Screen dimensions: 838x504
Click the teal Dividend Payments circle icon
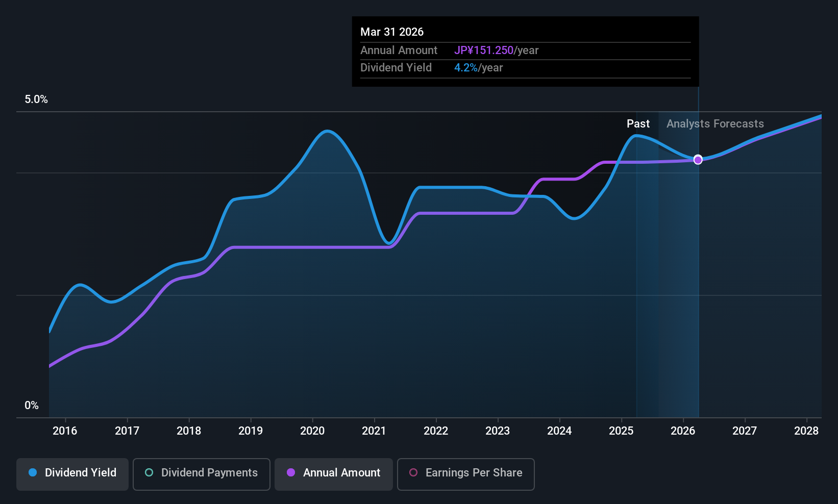click(x=149, y=473)
